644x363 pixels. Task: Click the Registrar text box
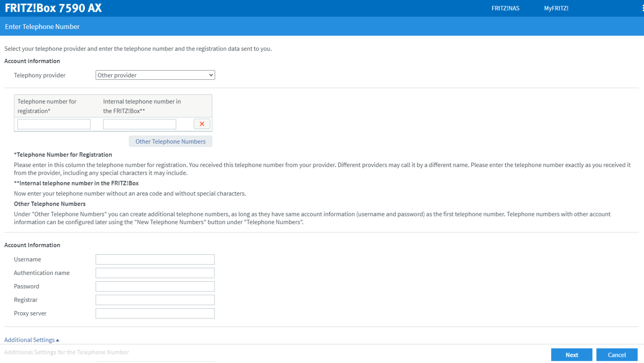pos(155,300)
